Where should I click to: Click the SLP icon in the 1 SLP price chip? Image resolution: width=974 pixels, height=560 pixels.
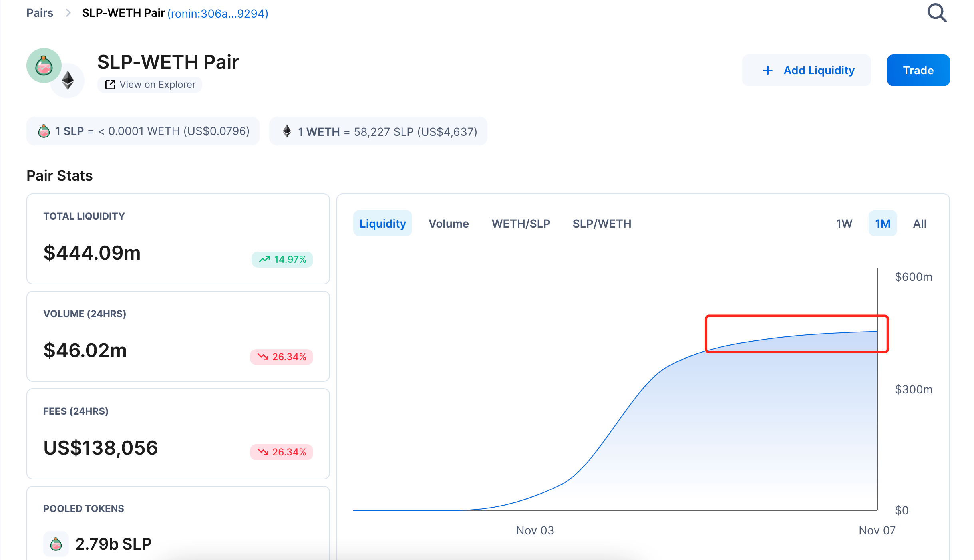tap(44, 131)
